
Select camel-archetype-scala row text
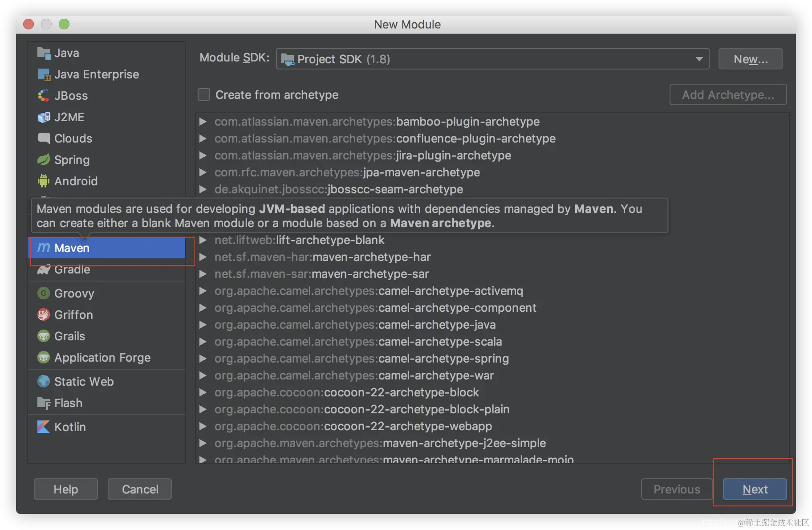click(358, 342)
